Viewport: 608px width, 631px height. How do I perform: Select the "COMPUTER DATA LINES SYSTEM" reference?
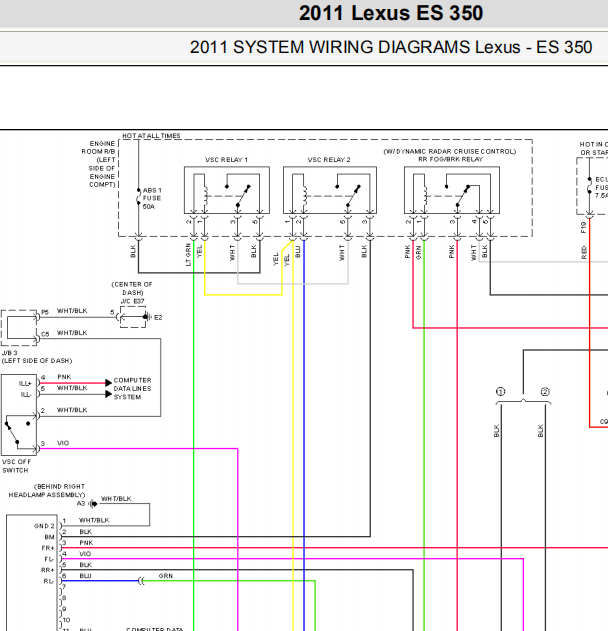[132, 388]
